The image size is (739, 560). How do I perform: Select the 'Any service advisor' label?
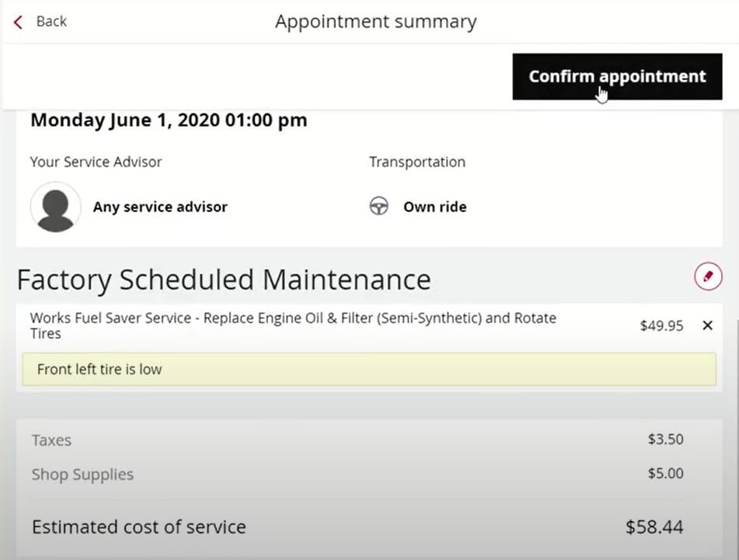(x=160, y=207)
